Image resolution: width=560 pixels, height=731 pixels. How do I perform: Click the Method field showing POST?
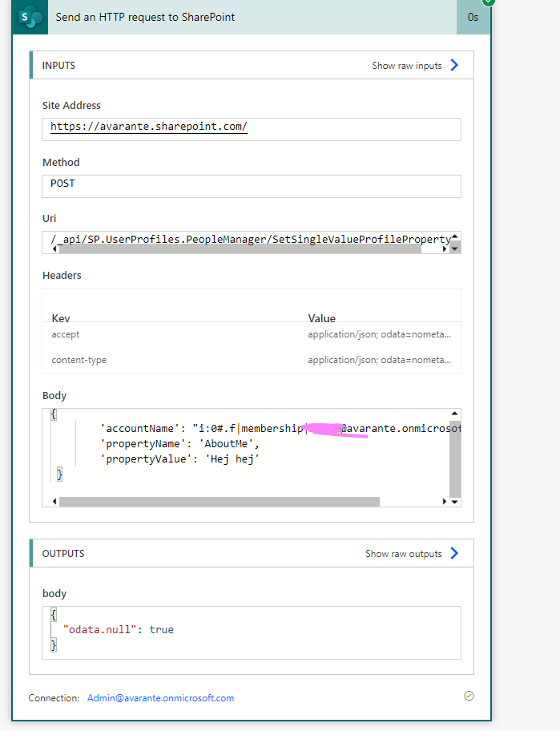252,186
